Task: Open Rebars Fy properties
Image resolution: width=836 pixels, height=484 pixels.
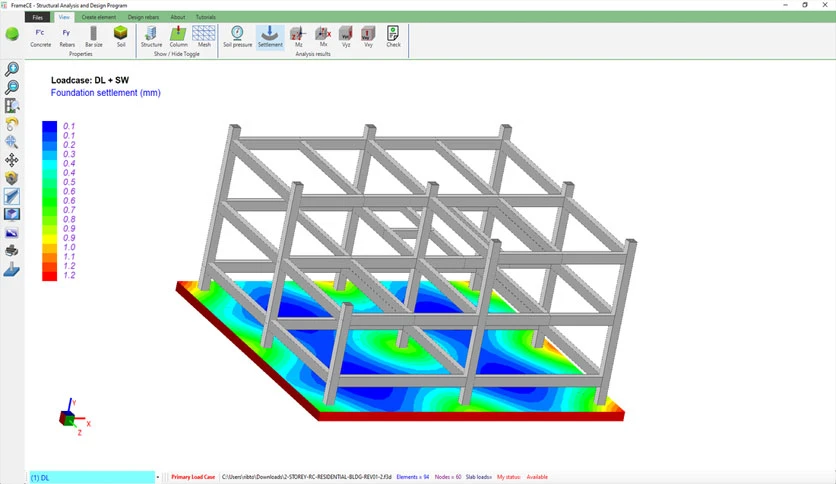Action: 67,37
